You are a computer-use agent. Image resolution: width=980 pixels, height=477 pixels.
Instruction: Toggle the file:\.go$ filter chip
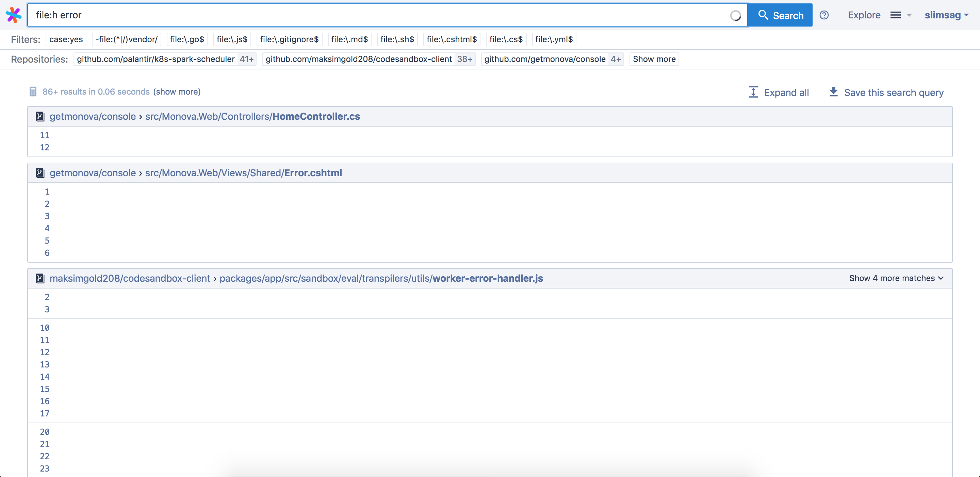pos(187,39)
